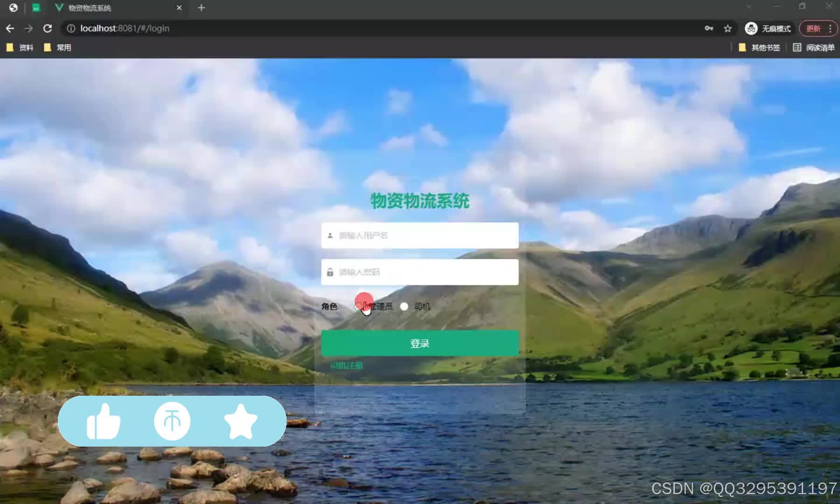Switch to the green pinned tab

(36, 8)
